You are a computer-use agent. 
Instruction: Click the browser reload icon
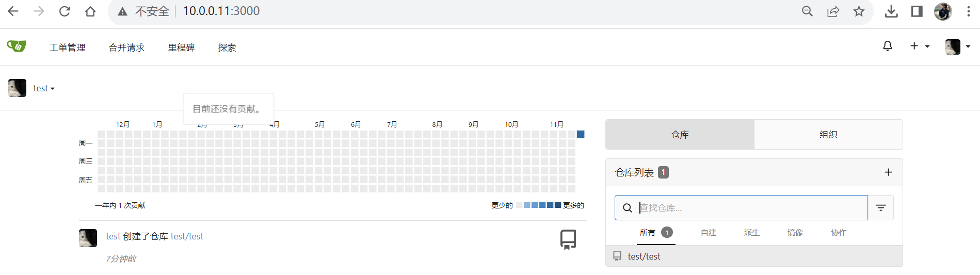tap(65, 11)
